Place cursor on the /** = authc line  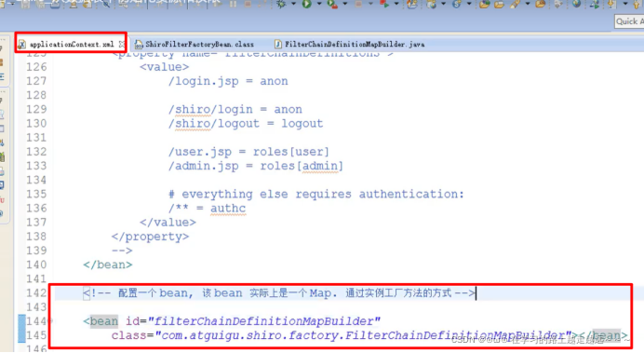(207, 209)
